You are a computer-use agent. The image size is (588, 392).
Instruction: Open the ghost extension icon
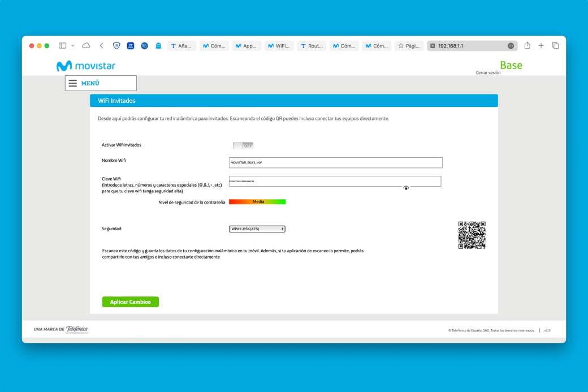pyautogui.click(x=158, y=46)
